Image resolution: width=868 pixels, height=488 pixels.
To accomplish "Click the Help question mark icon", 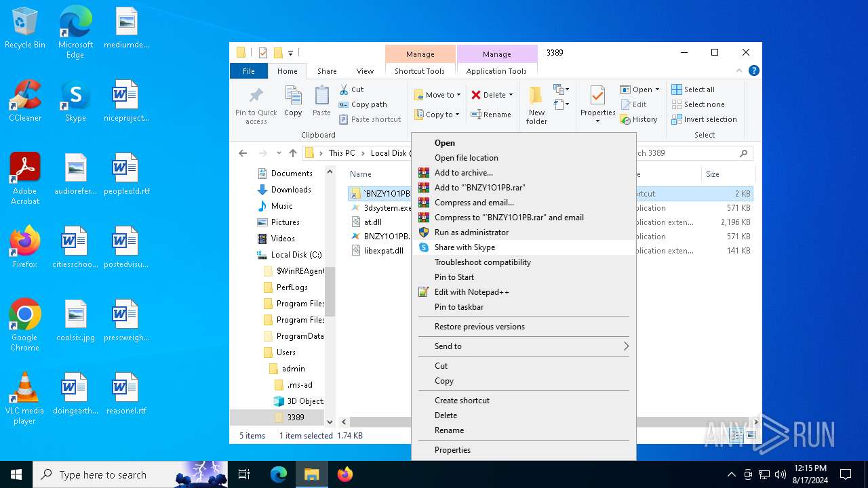I will [753, 70].
